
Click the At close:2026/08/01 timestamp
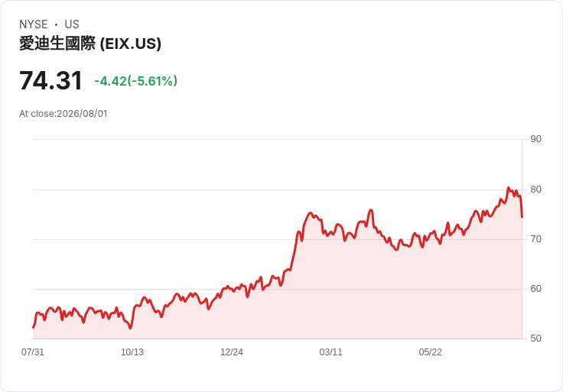point(63,114)
